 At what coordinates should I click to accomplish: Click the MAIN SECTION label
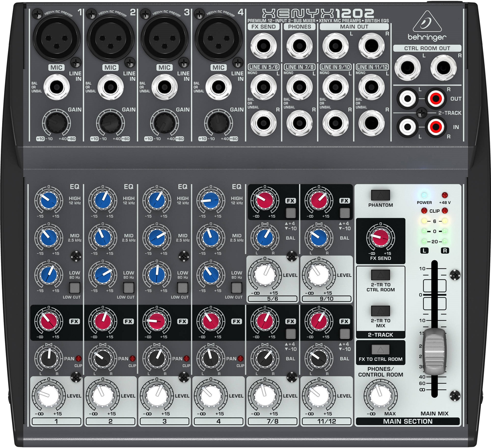click(x=408, y=421)
